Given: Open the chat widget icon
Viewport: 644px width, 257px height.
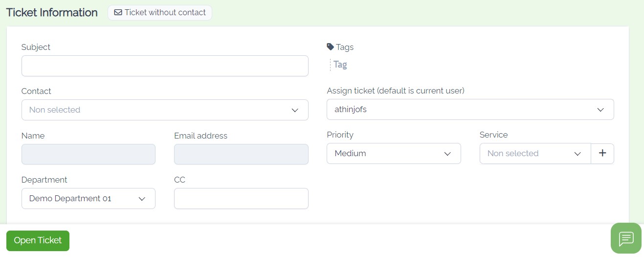Looking at the screenshot, I should click(626, 238).
